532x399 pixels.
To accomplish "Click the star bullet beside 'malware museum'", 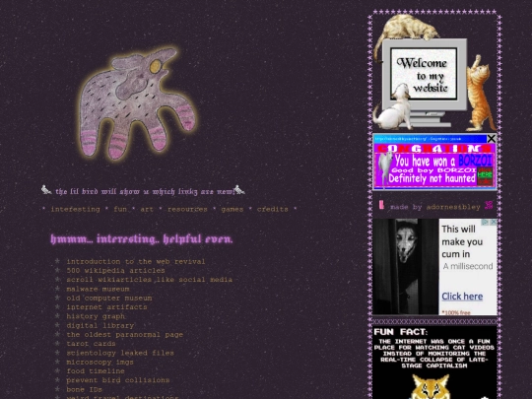I will [x=57, y=289].
